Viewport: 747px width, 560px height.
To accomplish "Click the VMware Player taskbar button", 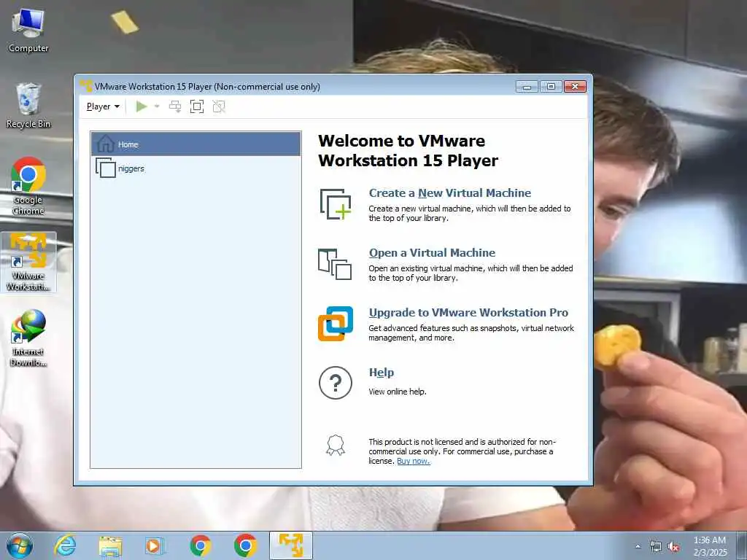I will tap(291, 545).
